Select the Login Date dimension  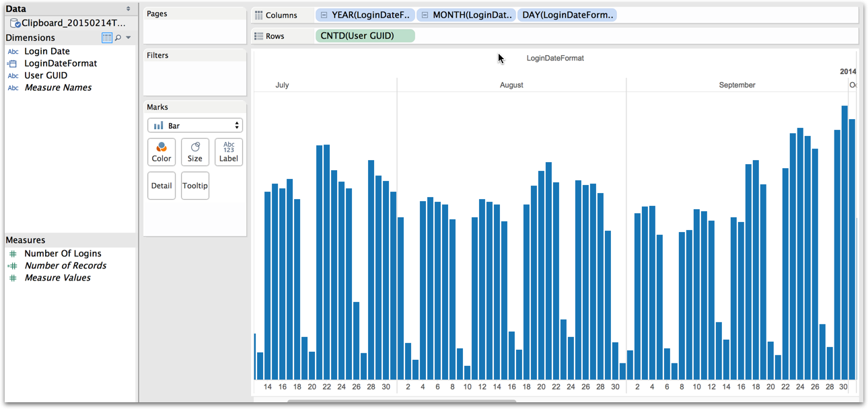click(x=47, y=51)
